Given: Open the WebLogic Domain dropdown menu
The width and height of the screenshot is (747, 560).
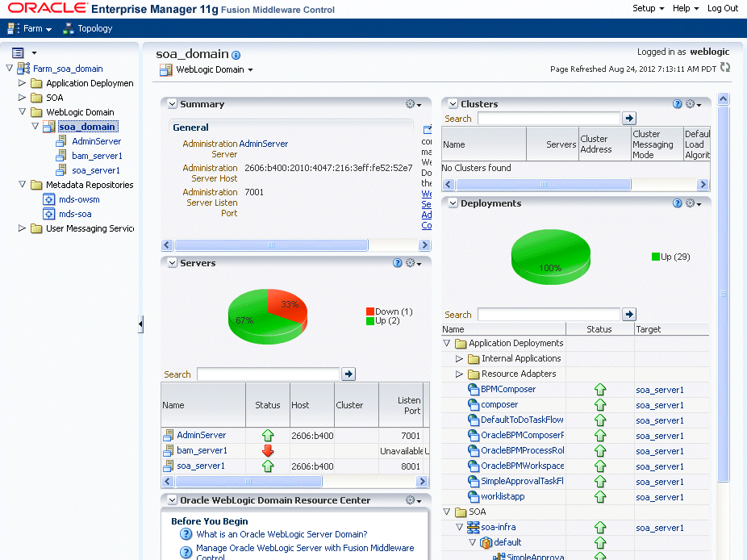Looking at the screenshot, I should tap(215, 69).
